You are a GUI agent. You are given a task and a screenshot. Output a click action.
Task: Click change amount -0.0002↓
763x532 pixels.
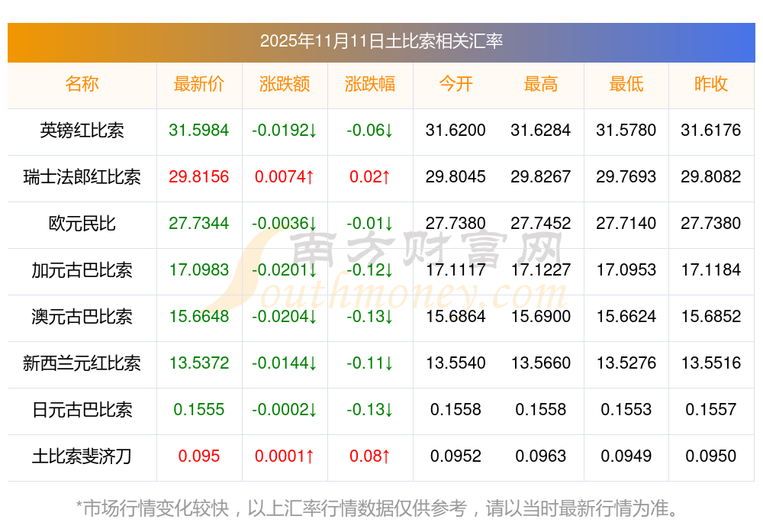pyautogui.click(x=284, y=410)
